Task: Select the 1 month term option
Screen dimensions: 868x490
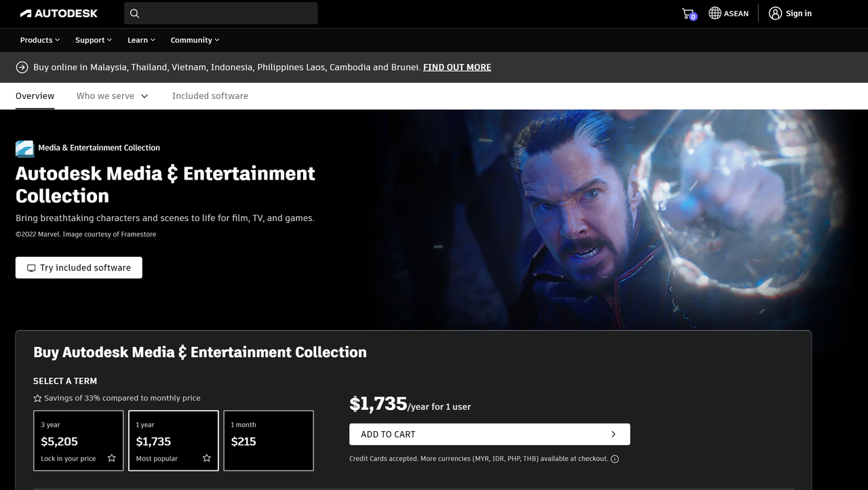Action: coord(269,441)
